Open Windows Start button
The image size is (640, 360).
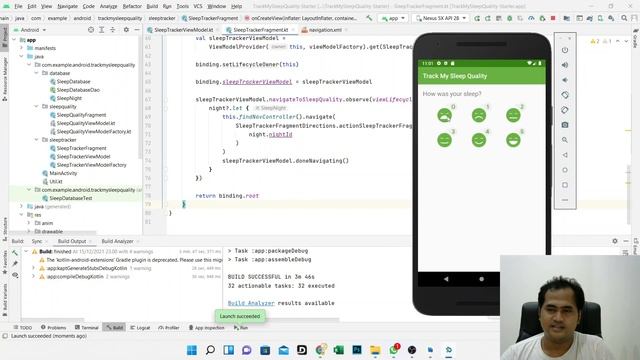pyautogui.click(x=191, y=350)
